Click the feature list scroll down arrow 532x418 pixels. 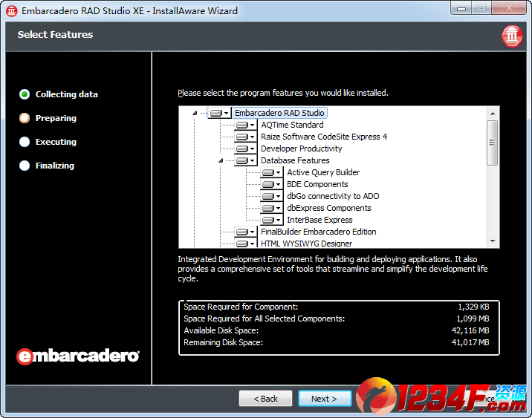(x=492, y=241)
